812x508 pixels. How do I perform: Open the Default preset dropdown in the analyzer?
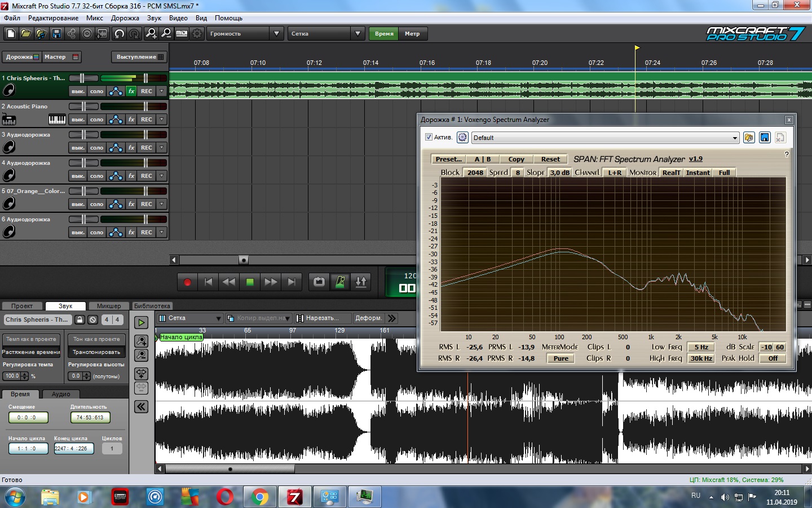coord(735,138)
